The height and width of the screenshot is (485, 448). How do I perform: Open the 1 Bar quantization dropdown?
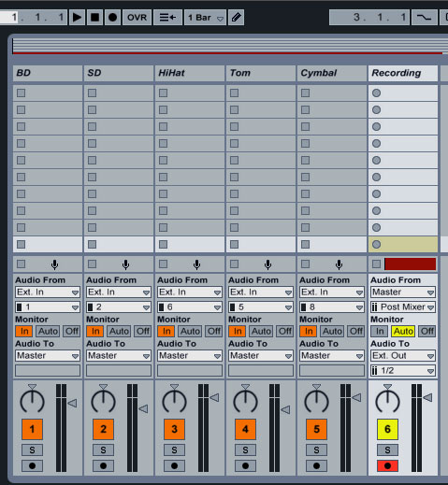[x=205, y=18]
